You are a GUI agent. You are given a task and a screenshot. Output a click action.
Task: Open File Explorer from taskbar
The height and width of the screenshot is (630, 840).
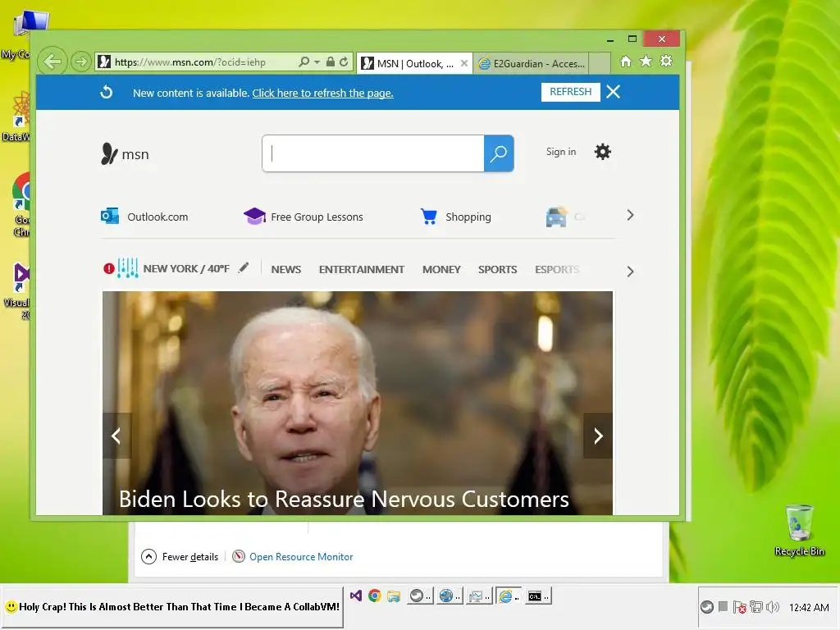tap(394, 596)
